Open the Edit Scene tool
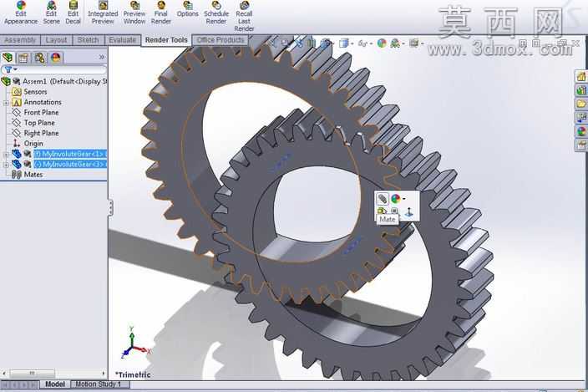588x392 pixels. point(52,13)
